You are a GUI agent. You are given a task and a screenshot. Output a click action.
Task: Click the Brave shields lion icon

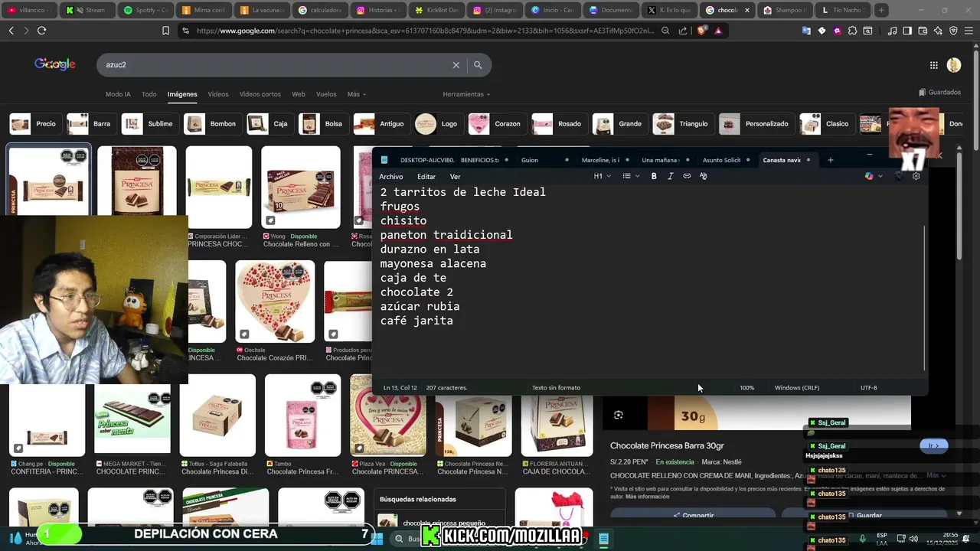(702, 31)
